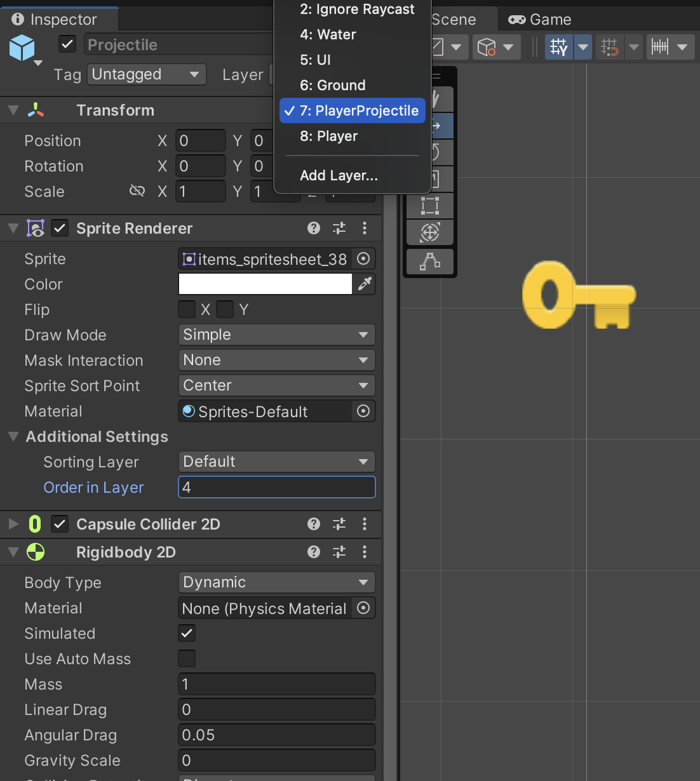This screenshot has width=700, height=781.
Task: Select the Transform tool in scene toolbar
Action: coord(430,232)
